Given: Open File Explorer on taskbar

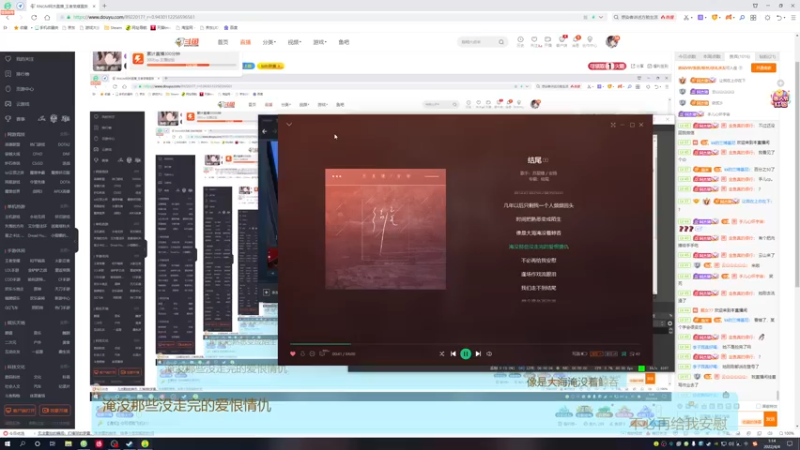Looking at the screenshot, I should click(x=68, y=444).
